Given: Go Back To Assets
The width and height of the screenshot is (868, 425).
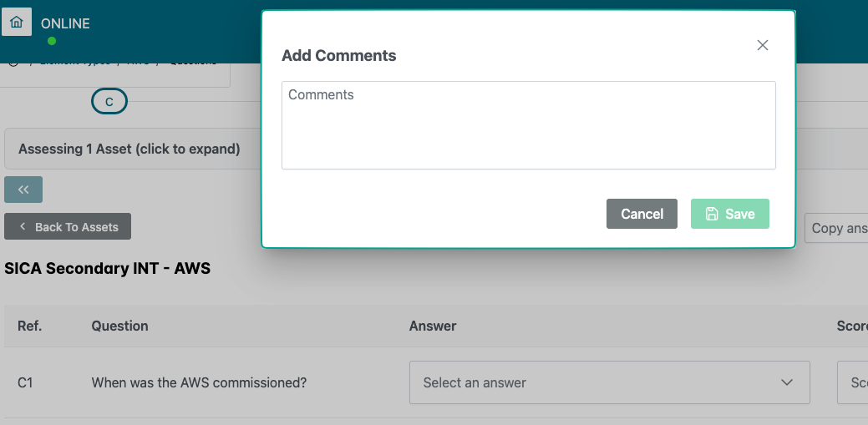Looking at the screenshot, I should 68,226.
